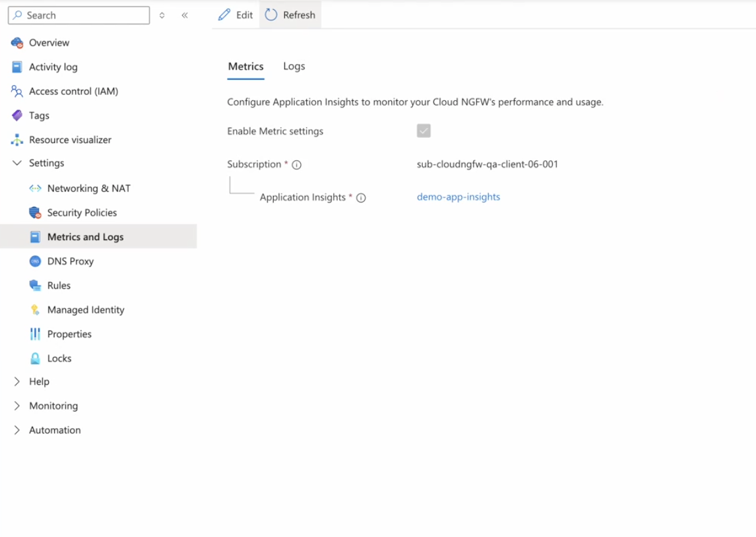Click the DNS Proxy icon
The width and height of the screenshot is (756, 537).
(36, 261)
